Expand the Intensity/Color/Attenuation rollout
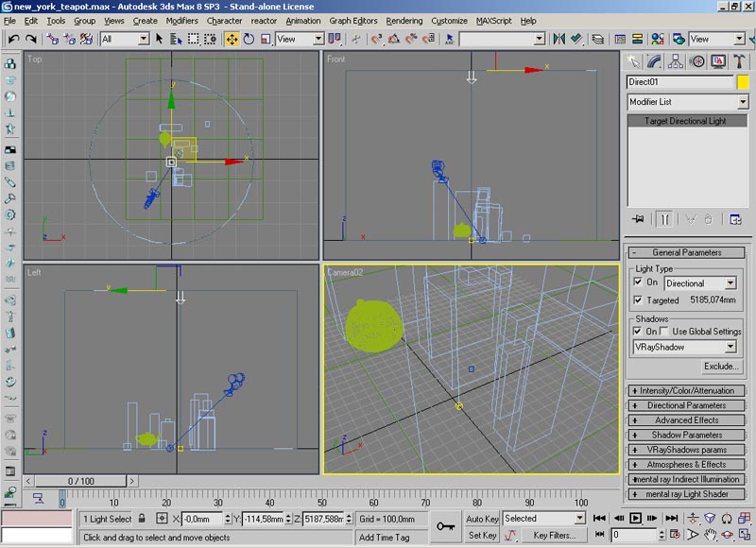This screenshot has width=756, height=548. [686, 390]
